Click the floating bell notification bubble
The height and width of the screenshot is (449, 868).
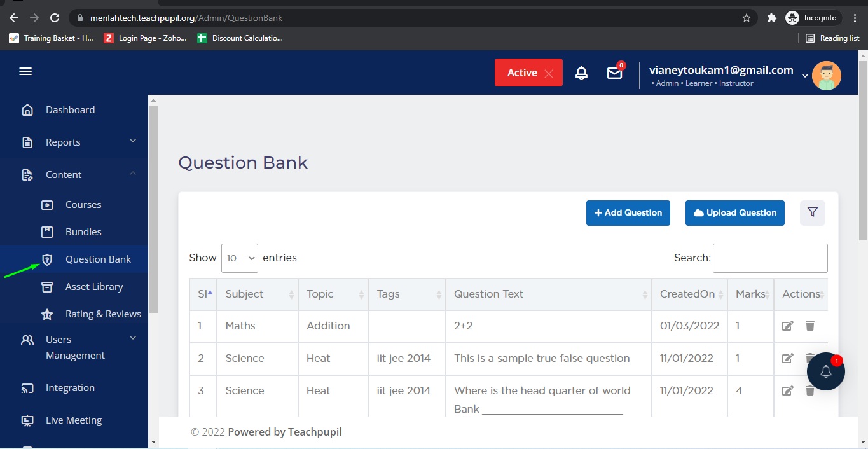pyautogui.click(x=825, y=371)
